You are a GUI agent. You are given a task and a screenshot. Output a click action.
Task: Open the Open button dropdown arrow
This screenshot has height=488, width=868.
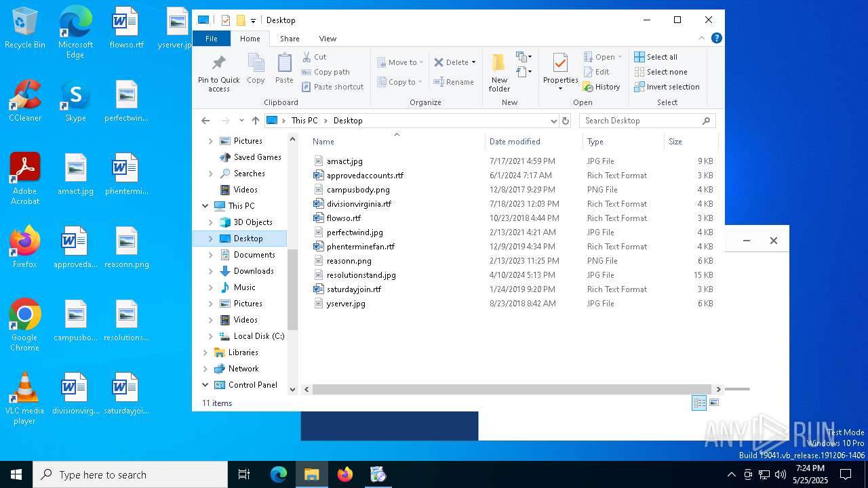[620, 57]
